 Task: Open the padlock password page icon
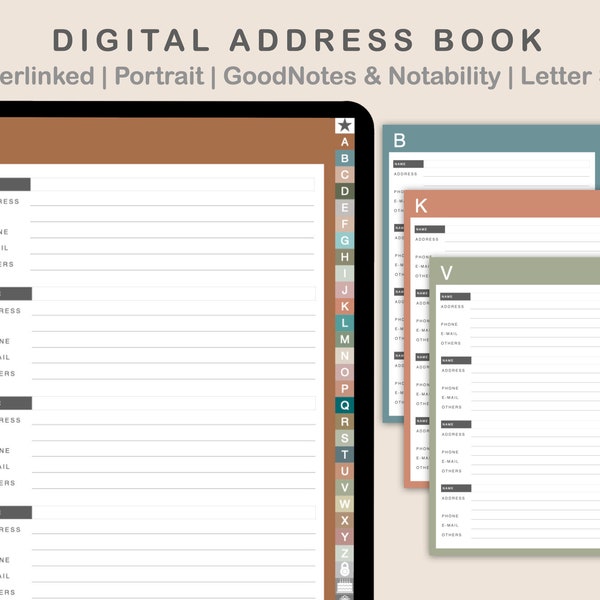click(x=344, y=569)
